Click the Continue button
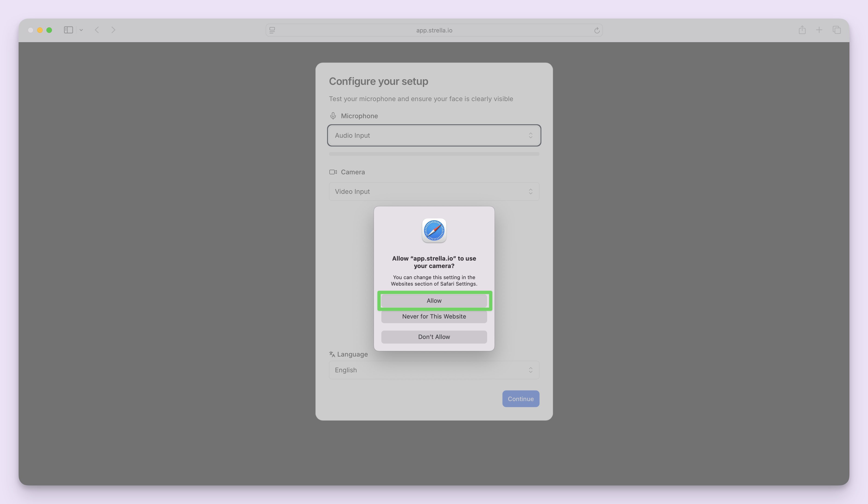Viewport: 868px width, 504px height. click(x=521, y=399)
